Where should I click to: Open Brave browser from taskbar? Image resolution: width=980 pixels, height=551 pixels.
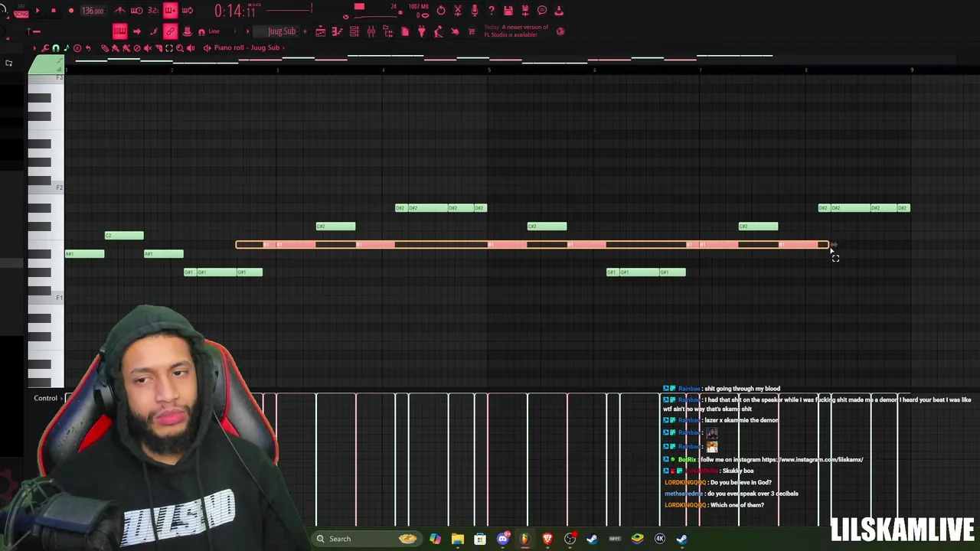point(547,539)
